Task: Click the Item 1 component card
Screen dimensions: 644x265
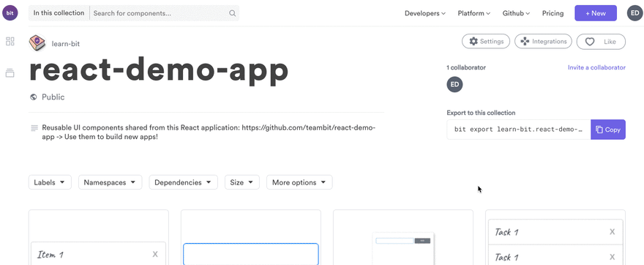Action: [x=99, y=237]
